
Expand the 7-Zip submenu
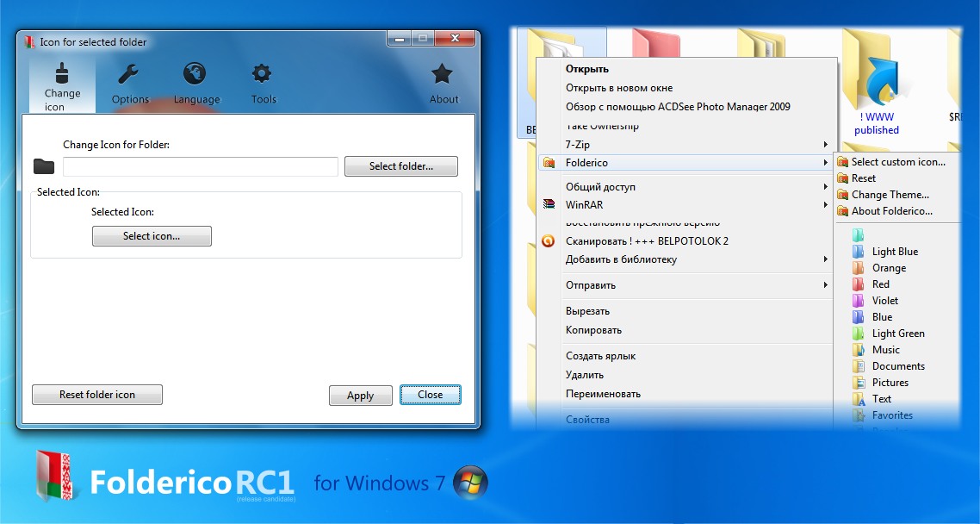[x=687, y=145]
